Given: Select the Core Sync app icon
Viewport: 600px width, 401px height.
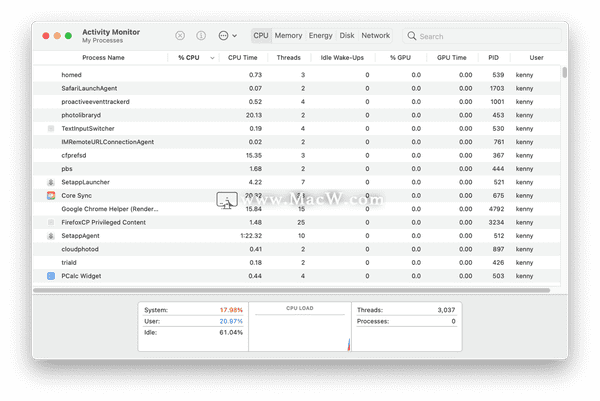Looking at the screenshot, I should [x=51, y=196].
